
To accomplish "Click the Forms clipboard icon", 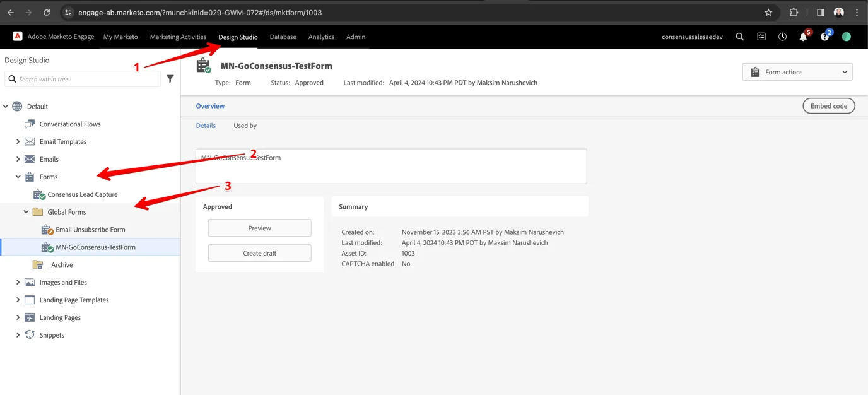I will pos(30,177).
